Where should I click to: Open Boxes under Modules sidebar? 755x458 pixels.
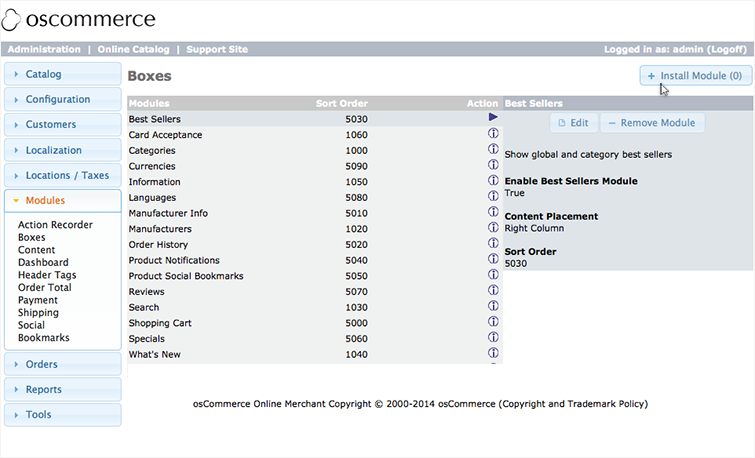(32, 237)
